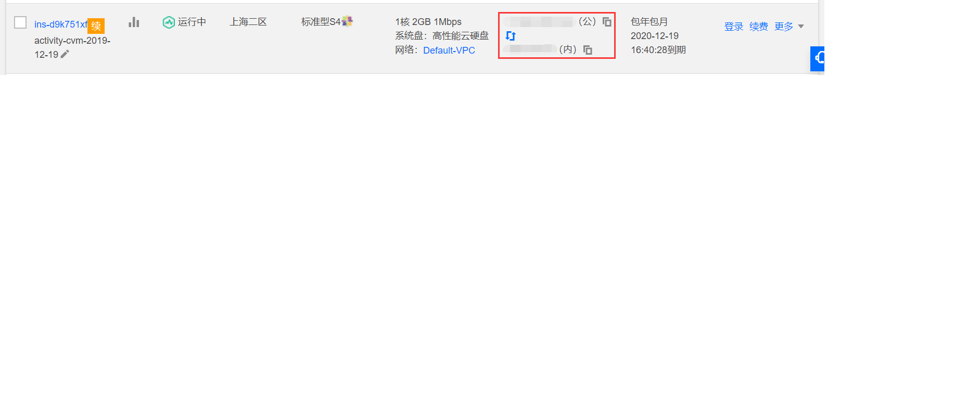
Task: Copy the private (内) IP address
Action: (x=588, y=50)
